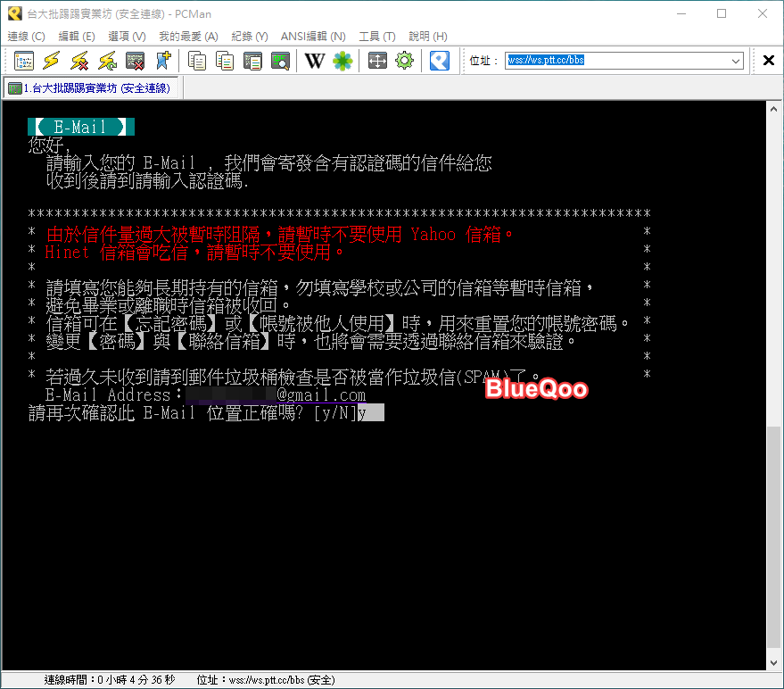Select the 台大批踢踢實業坊 connection tab

click(x=93, y=87)
